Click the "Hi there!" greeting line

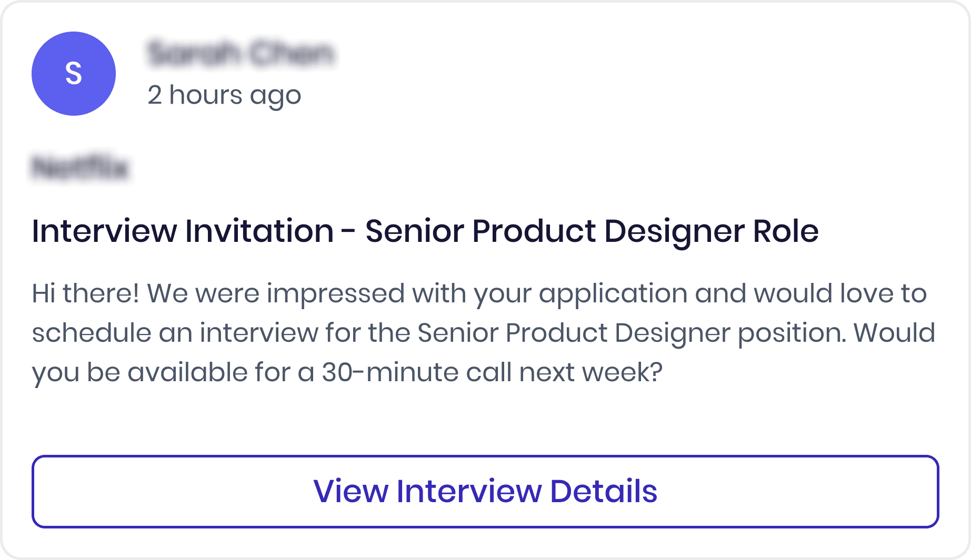point(85,293)
